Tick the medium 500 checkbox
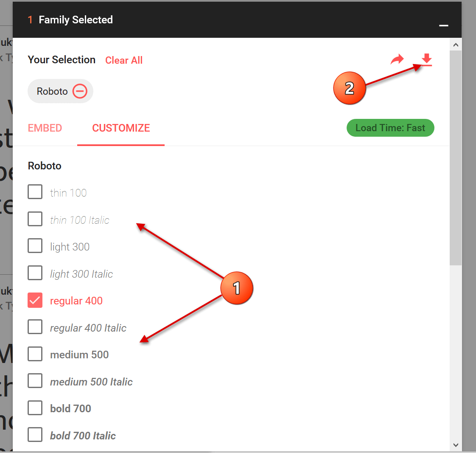The width and height of the screenshot is (476, 453). click(x=35, y=354)
